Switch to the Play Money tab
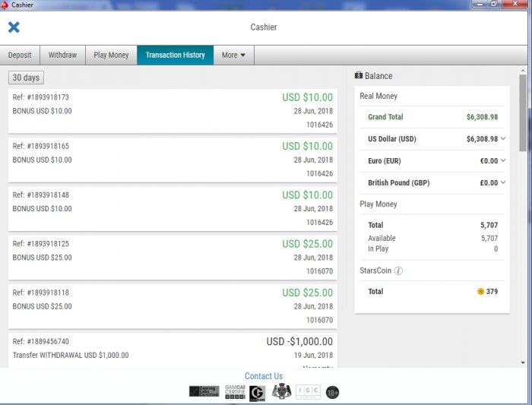This screenshot has width=532, height=405. click(111, 55)
